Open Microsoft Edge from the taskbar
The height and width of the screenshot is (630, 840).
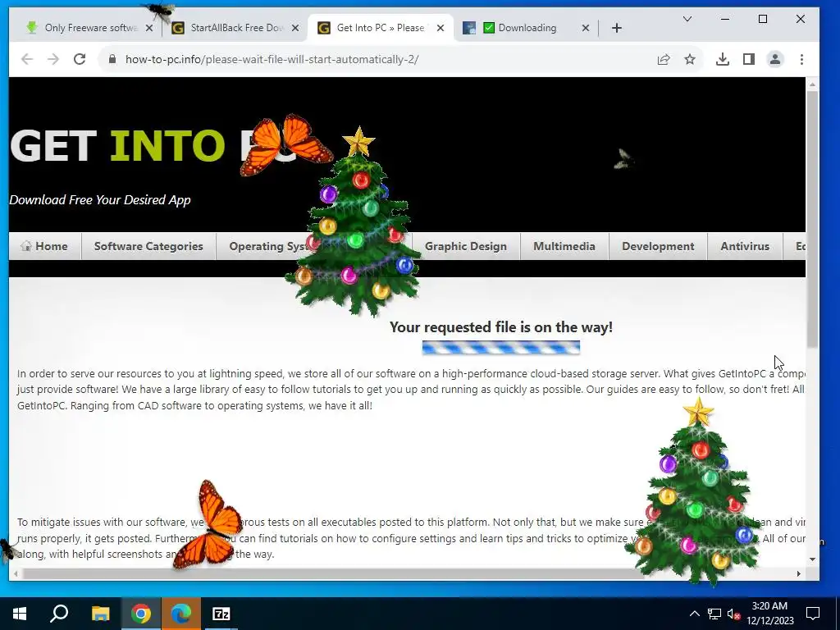181,614
